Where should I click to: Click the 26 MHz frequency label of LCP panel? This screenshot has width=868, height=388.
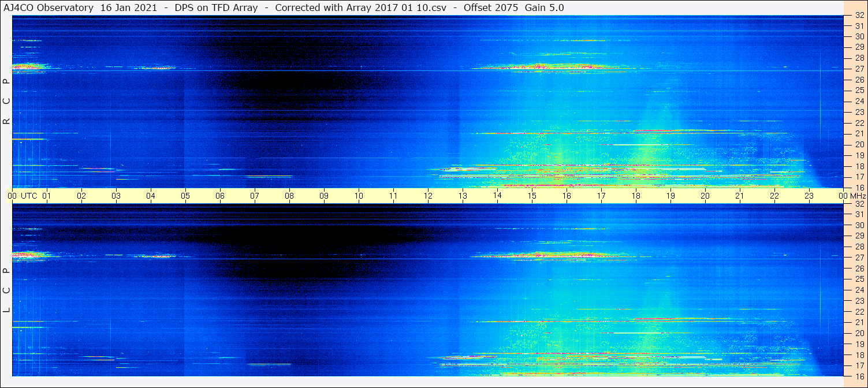[859, 268]
